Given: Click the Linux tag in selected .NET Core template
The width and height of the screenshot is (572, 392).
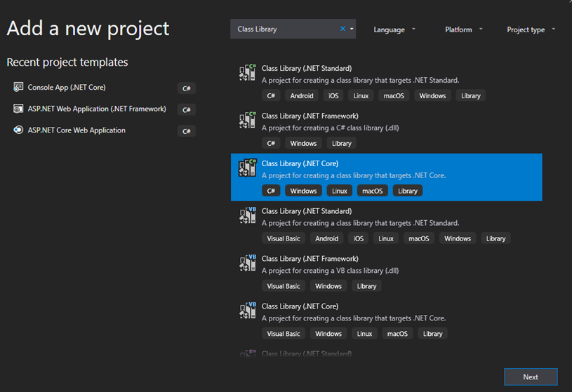Looking at the screenshot, I should coord(339,191).
